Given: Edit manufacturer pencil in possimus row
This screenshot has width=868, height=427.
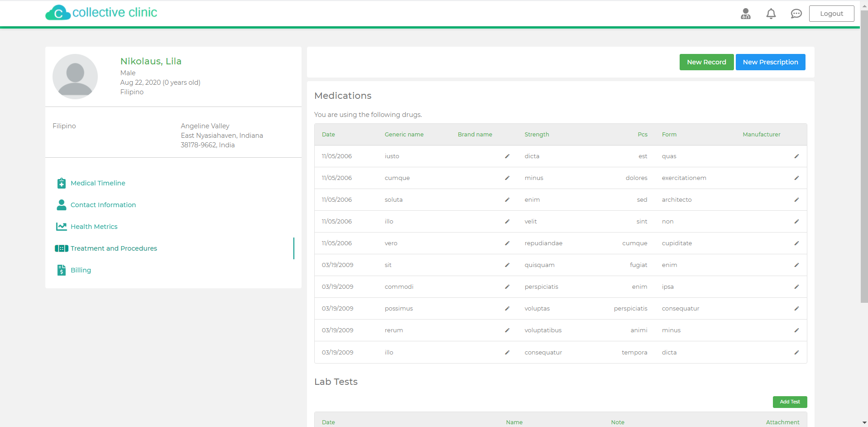Looking at the screenshot, I should [796, 309].
